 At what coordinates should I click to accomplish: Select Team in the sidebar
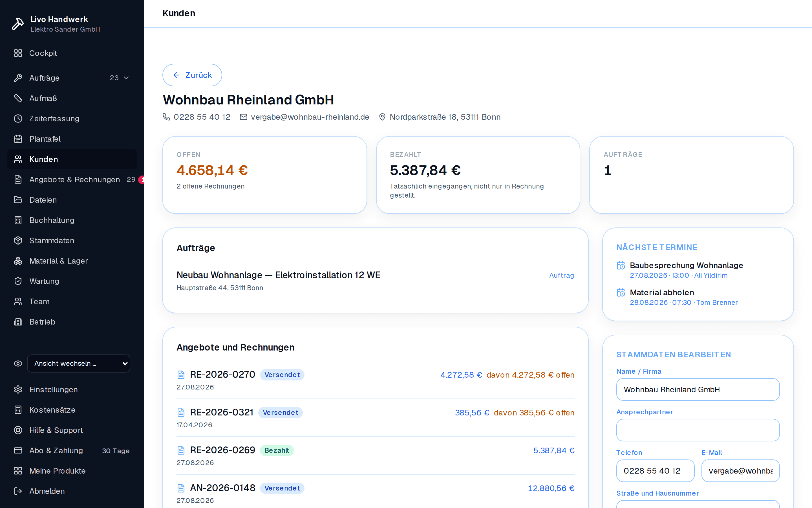(x=72, y=301)
